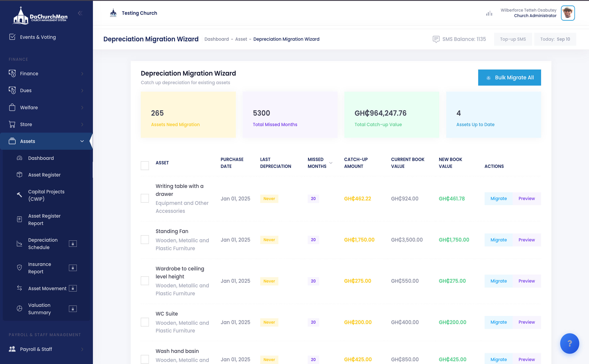Open the help question mark button

(570, 343)
